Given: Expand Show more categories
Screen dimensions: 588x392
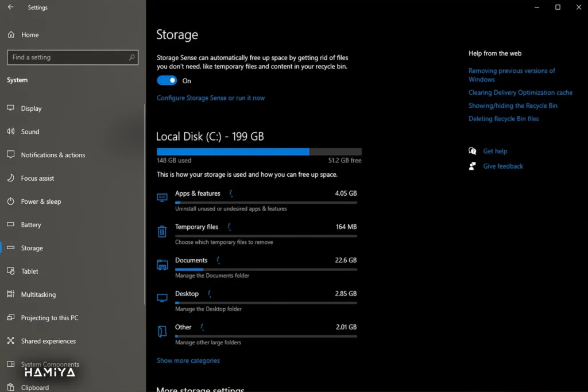Looking at the screenshot, I should pos(188,361).
